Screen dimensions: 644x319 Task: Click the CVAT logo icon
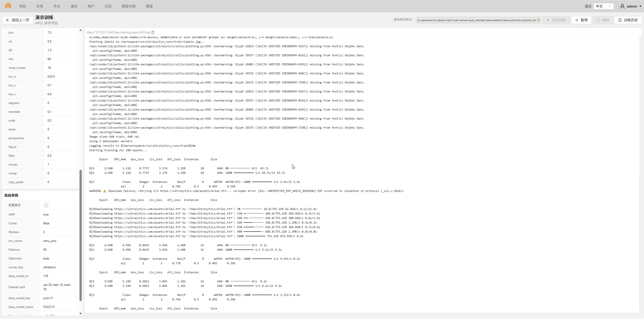(x=8, y=6)
